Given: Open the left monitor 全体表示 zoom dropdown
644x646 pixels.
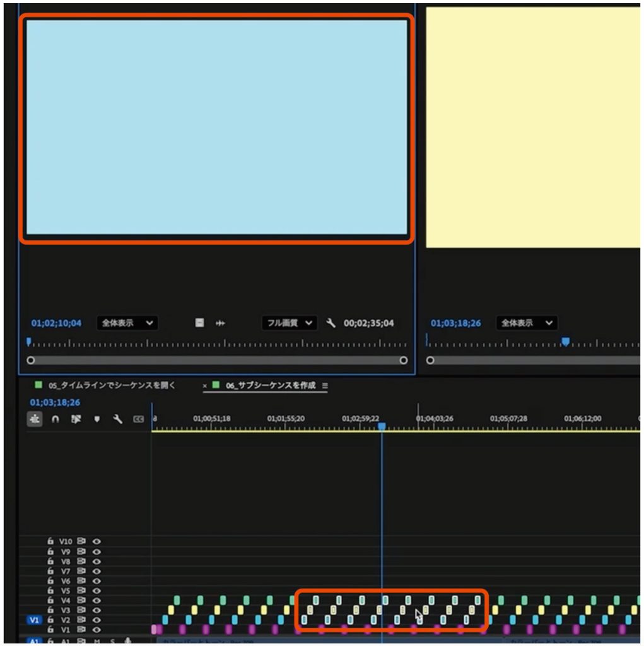Looking at the screenshot, I should (127, 323).
